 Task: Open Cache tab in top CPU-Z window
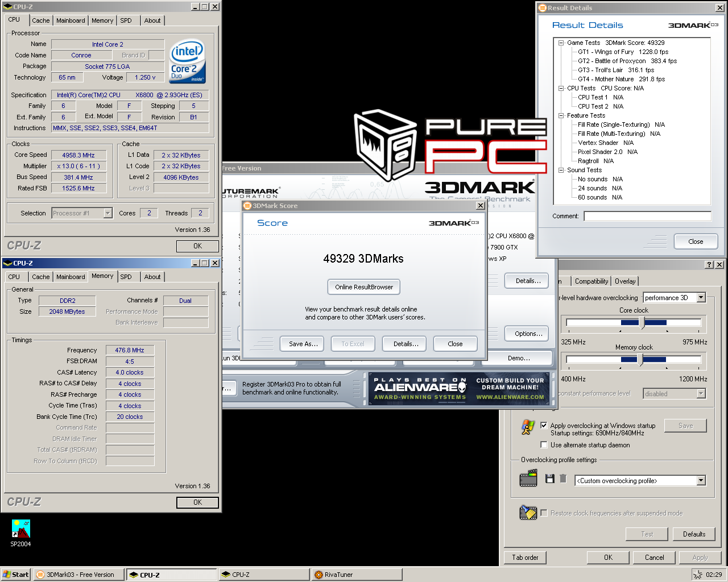(40, 20)
